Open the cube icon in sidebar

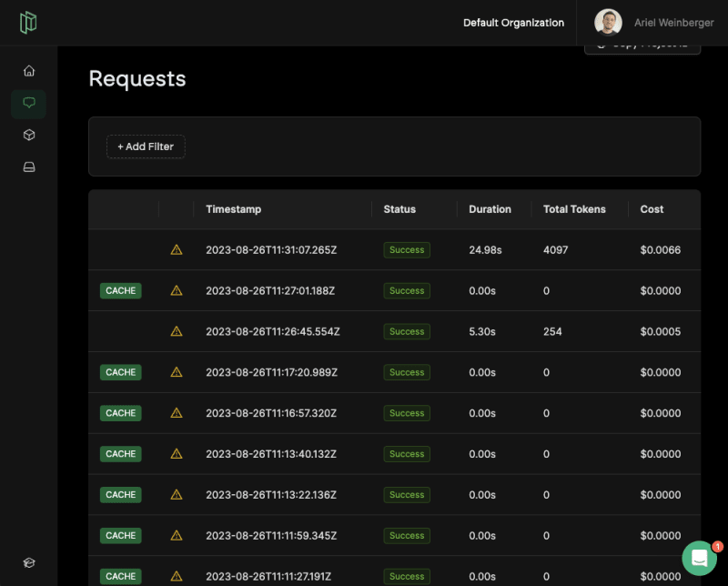pos(29,135)
